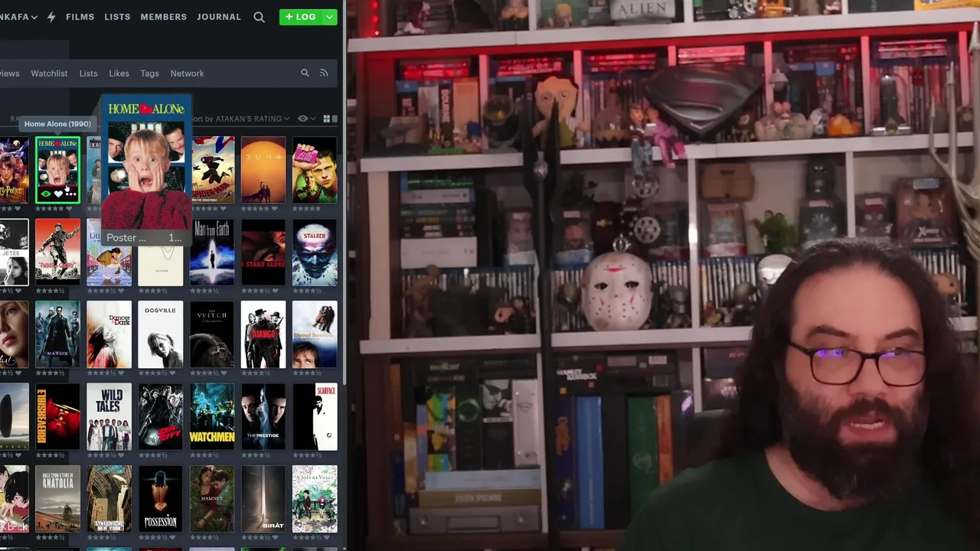The image size is (980, 551).
Task: Open the FILMS menu item
Action: click(x=80, y=17)
